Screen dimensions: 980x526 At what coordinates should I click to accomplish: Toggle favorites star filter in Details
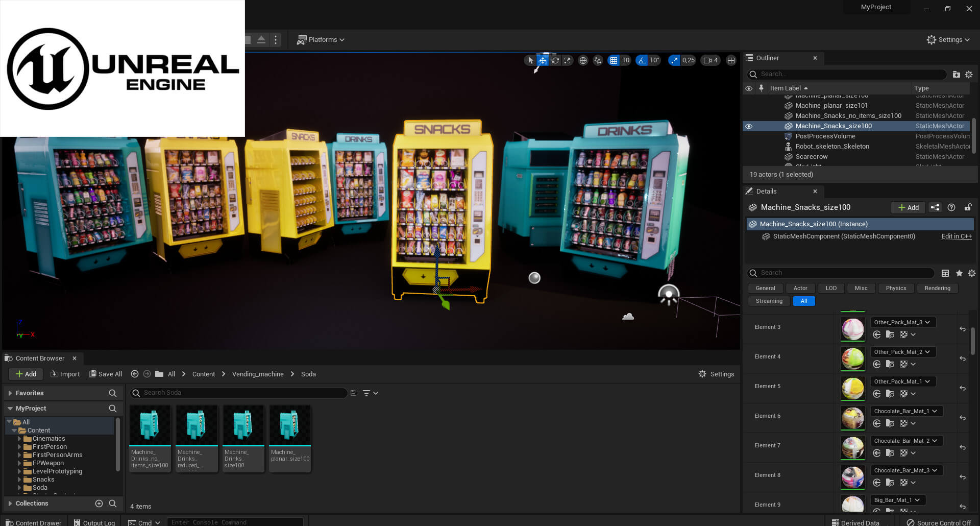(959, 273)
